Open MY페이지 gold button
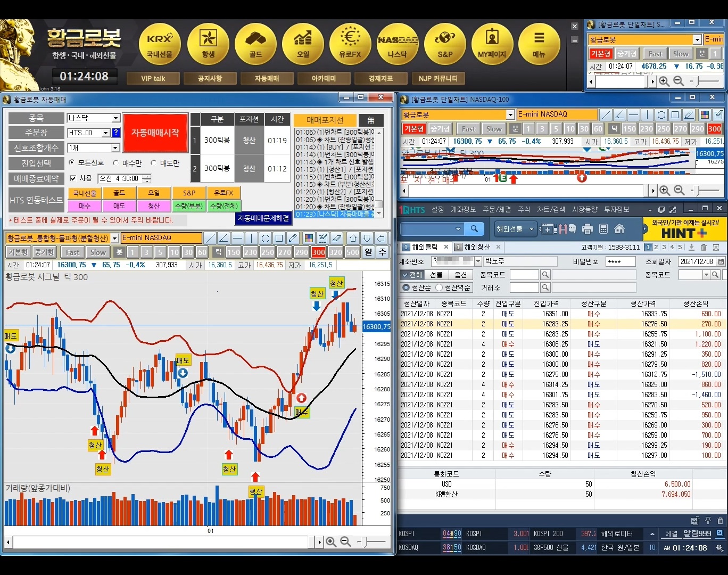The image size is (728, 575). pyautogui.click(x=492, y=44)
